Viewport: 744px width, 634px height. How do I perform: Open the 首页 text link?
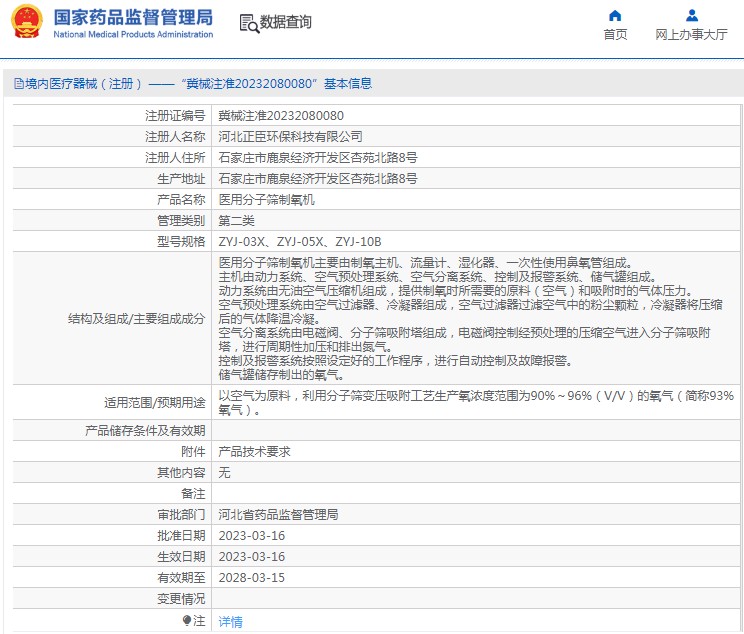pos(615,34)
